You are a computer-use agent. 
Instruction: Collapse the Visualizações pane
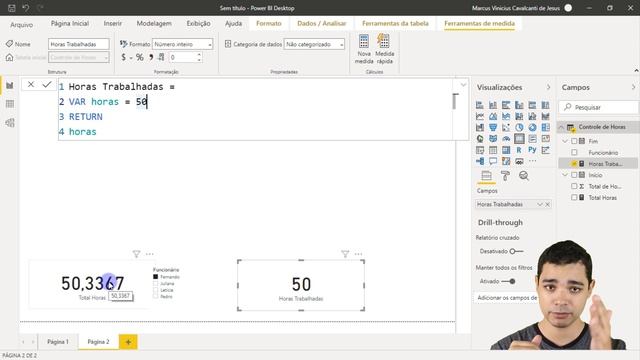pos(548,87)
